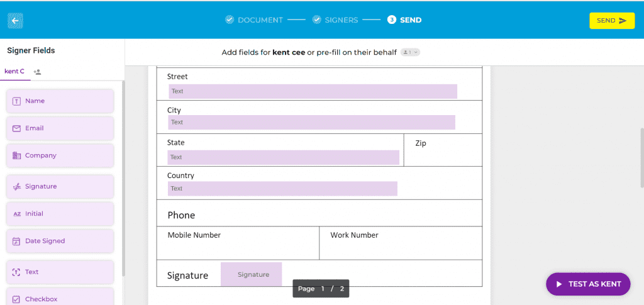The width and height of the screenshot is (644, 305).
Task: Go to the DOCUMENT step
Action: [x=255, y=20]
